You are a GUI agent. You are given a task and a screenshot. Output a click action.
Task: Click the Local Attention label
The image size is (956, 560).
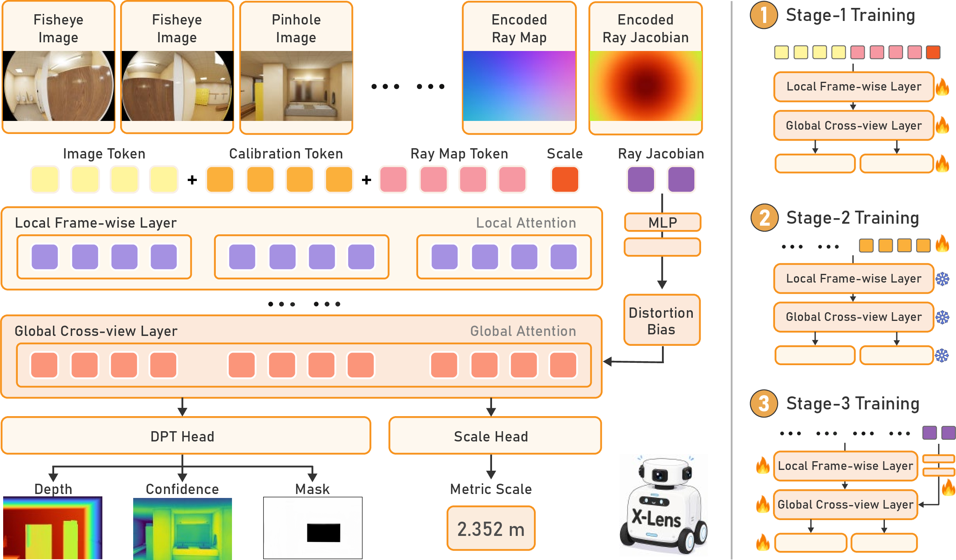point(526,223)
